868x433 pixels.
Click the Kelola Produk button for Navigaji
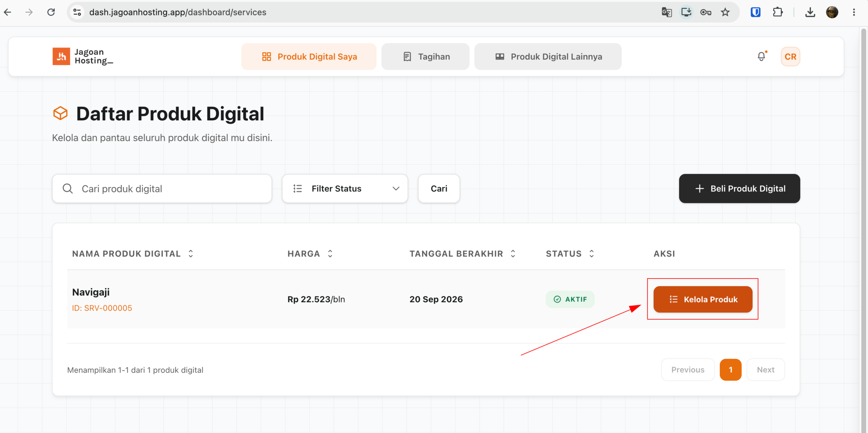703,299
